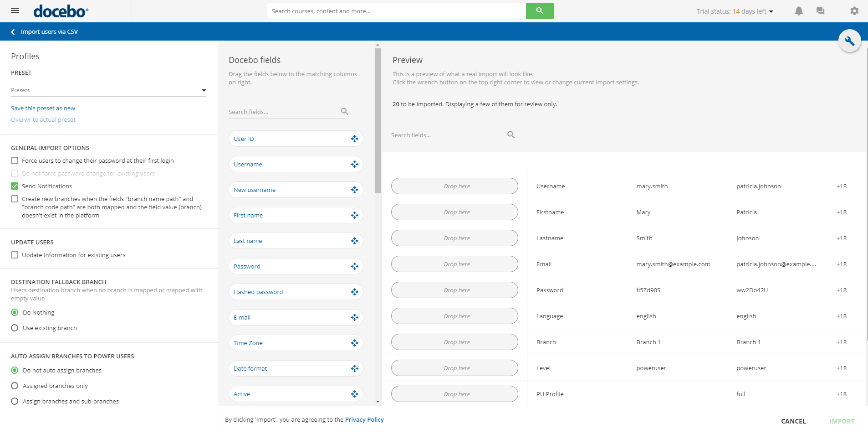Click the Docebo logo
Screen dimensions: 868x434
click(60, 11)
